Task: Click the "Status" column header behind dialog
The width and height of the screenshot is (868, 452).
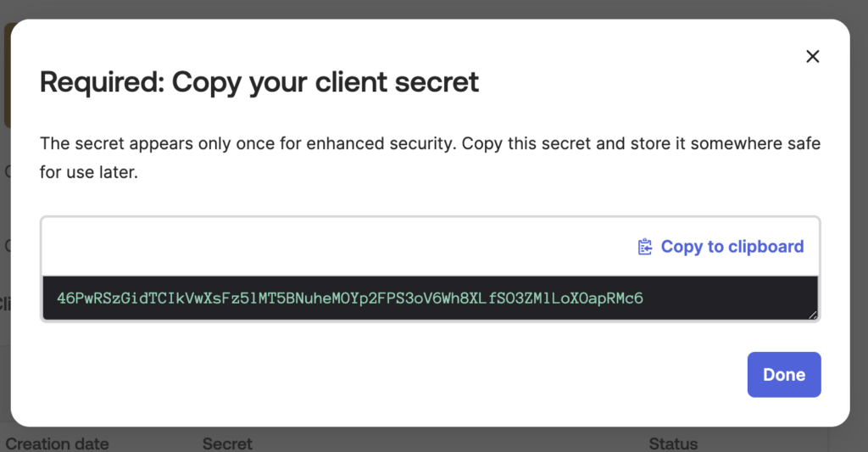Action: coord(673,444)
